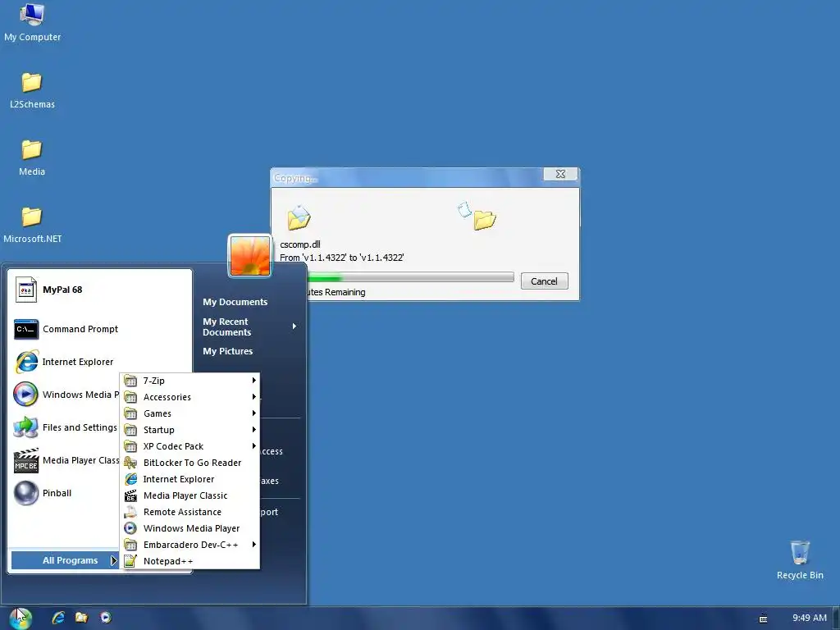Expand the Games submenu
The width and height of the screenshot is (840, 630).
[x=190, y=413]
